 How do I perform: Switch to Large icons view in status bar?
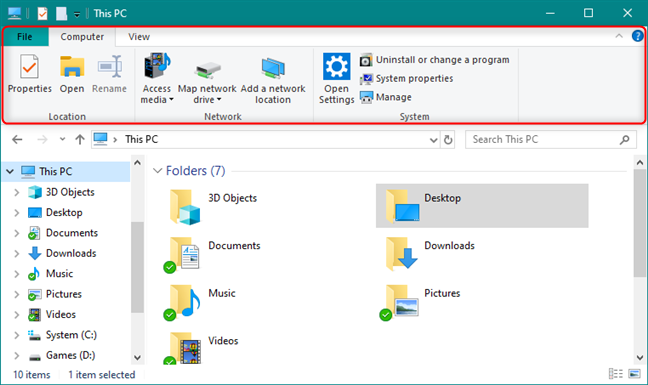634,374
